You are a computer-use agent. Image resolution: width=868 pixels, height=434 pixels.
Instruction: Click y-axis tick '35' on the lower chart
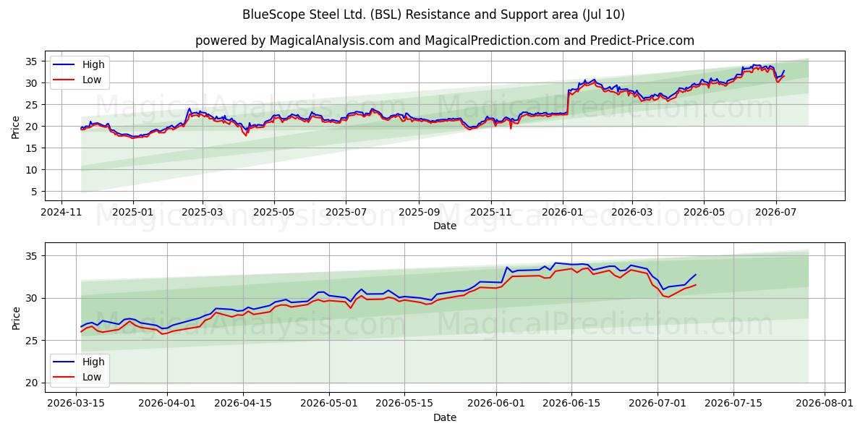click(x=33, y=256)
